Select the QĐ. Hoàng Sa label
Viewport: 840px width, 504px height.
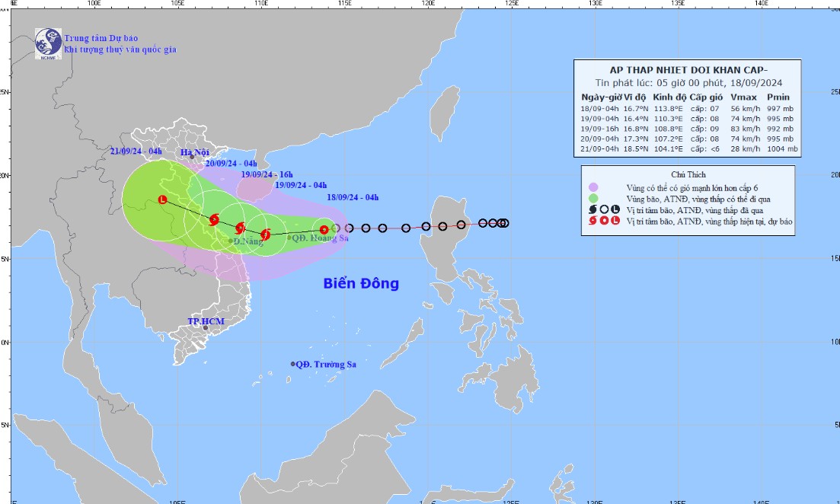(320, 238)
